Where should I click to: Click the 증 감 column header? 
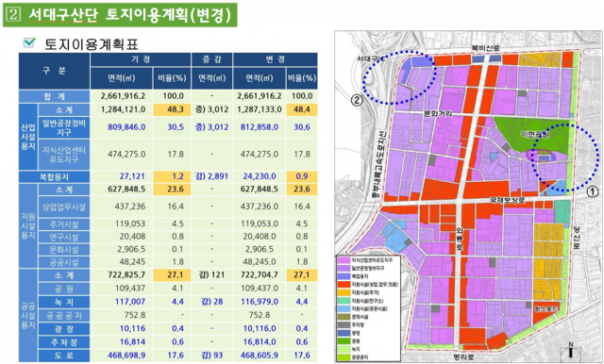[x=211, y=59]
